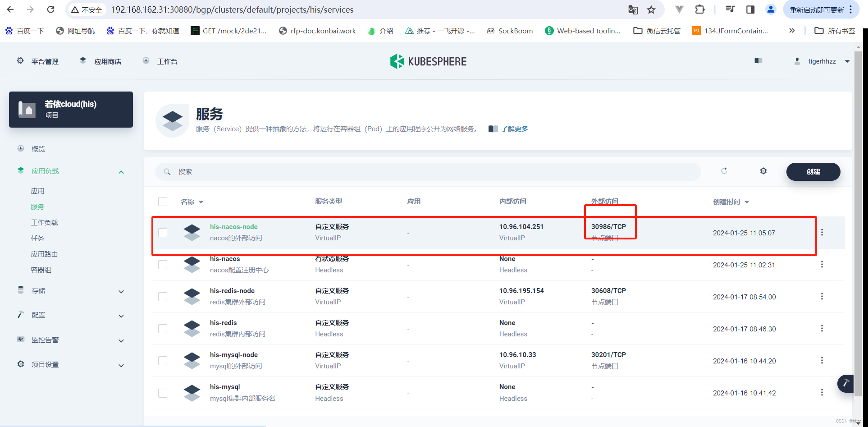Check the his-mysql row checkbox
The height and width of the screenshot is (427, 868).
(163, 393)
